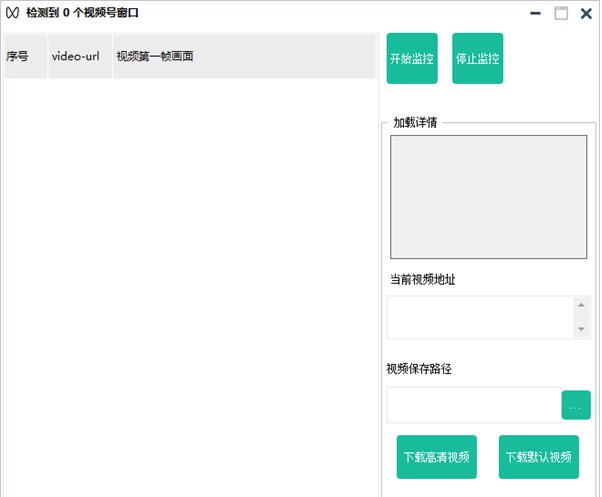Click the address box scroll down arrow
Screen dimensions: 602x497
coord(581,329)
